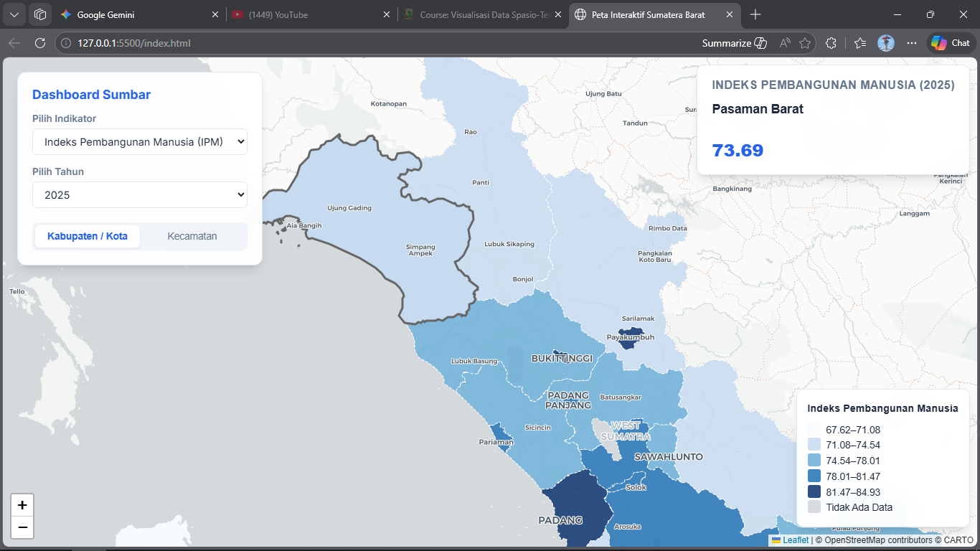Click the Pasaman Barat name in info card
The width and height of the screenshot is (980, 551).
pyautogui.click(x=758, y=109)
